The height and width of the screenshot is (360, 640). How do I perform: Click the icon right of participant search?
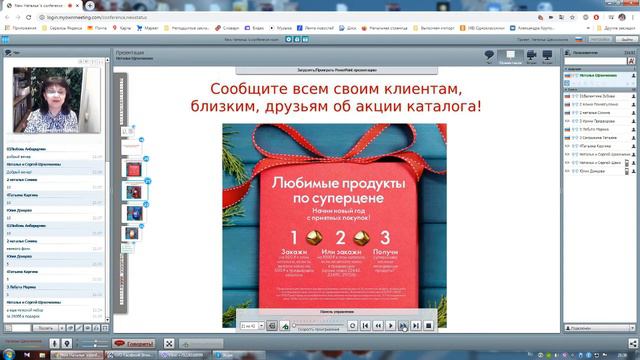click(631, 61)
